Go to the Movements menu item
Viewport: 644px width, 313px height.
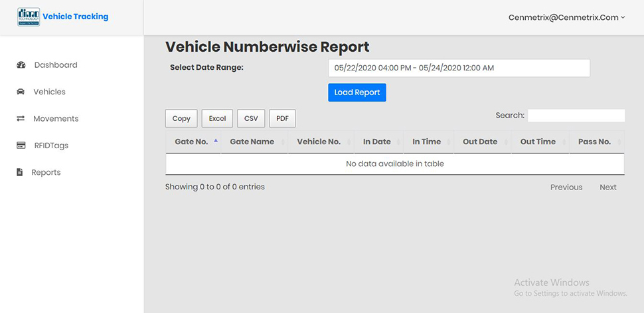point(56,118)
